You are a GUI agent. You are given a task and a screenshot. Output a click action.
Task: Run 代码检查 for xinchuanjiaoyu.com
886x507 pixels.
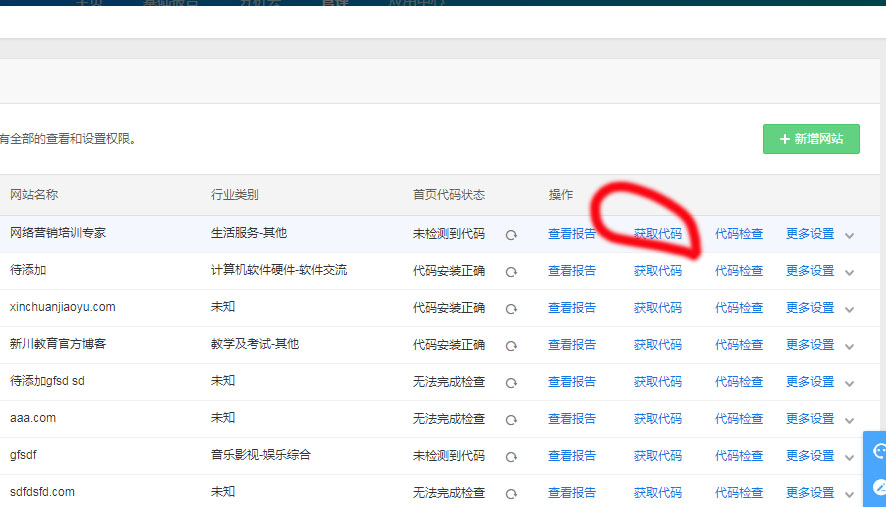coord(739,308)
